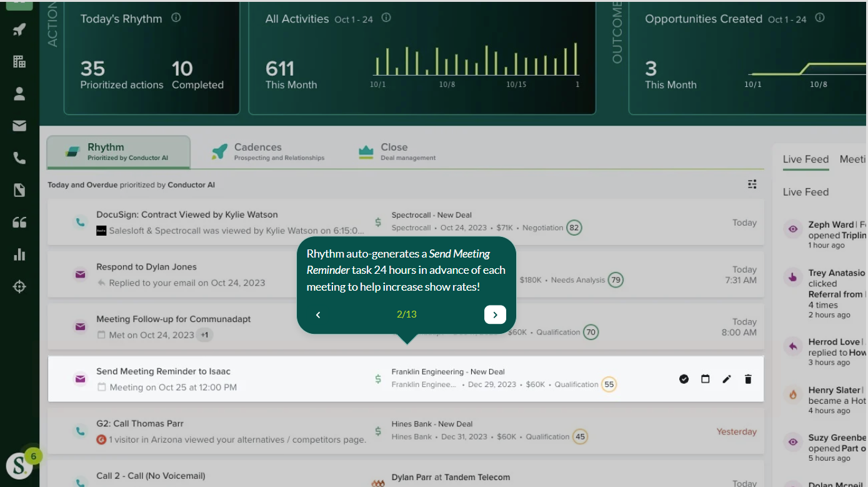Open Spectrocall - New Deal opportunity
The width and height of the screenshot is (868, 487).
click(x=432, y=215)
